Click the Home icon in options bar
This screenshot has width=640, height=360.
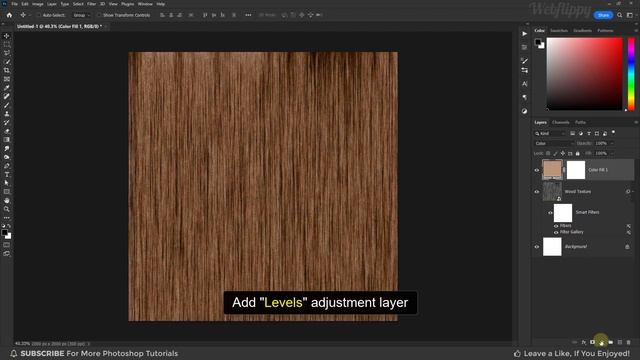[9, 15]
